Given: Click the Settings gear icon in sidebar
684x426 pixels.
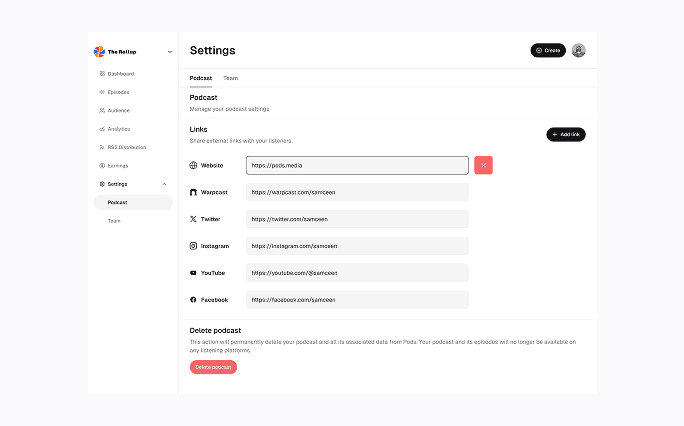Looking at the screenshot, I should (102, 184).
